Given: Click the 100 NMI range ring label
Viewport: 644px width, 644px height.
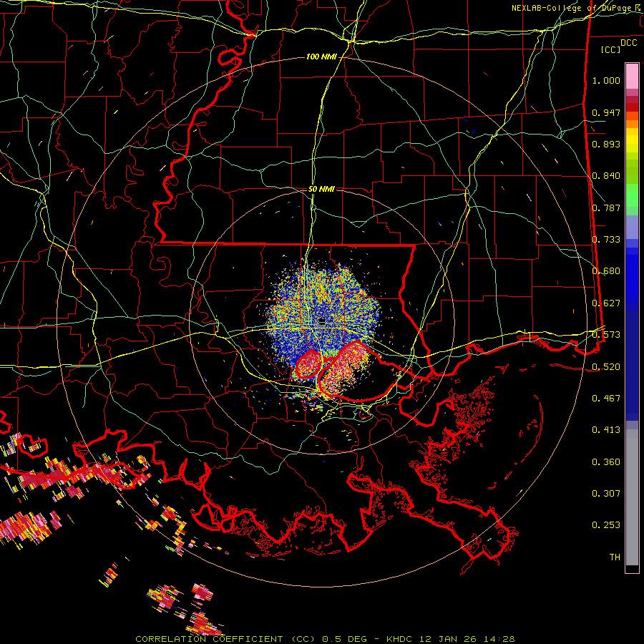Looking at the screenshot, I should click(x=321, y=57).
